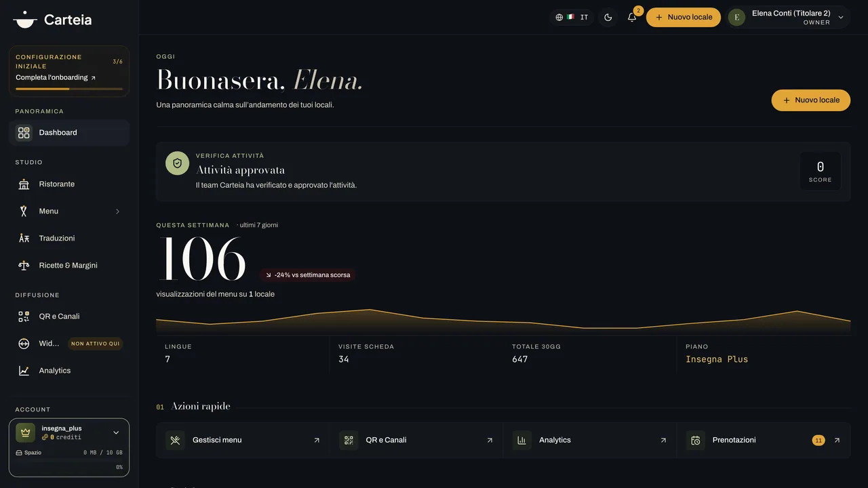The image size is (868, 488).
Task: Click the QR e Canali sidebar icon
Action: tap(24, 317)
